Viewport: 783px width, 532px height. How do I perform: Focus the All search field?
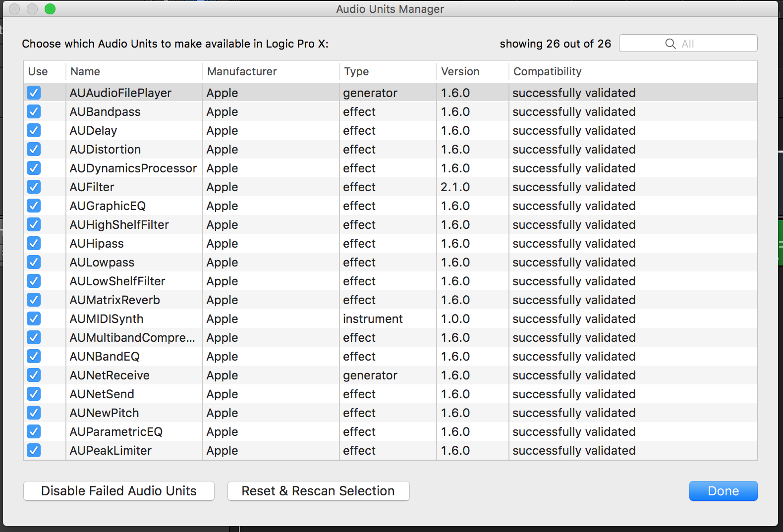pos(688,43)
